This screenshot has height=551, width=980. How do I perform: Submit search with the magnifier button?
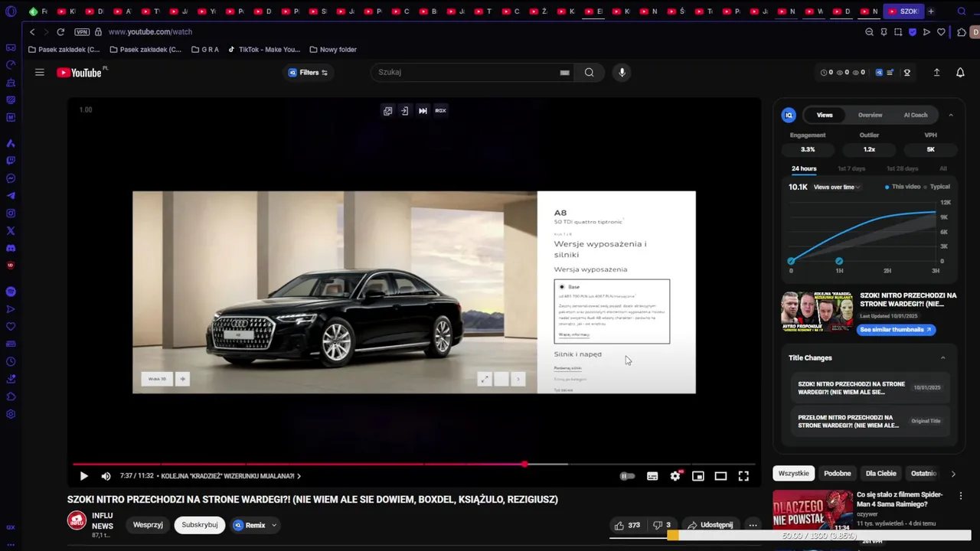[589, 73]
